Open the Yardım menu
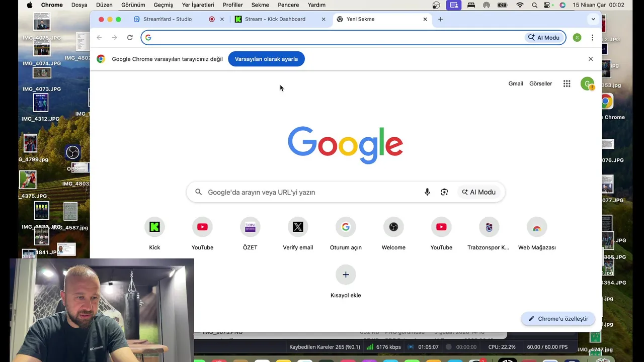Image resolution: width=644 pixels, height=362 pixels. [x=317, y=5]
